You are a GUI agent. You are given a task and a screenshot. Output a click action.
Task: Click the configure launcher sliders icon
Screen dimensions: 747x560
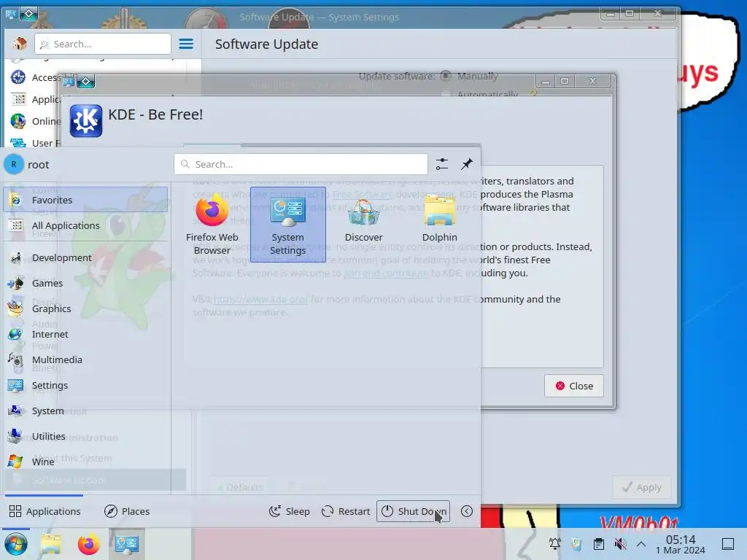[x=441, y=164]
